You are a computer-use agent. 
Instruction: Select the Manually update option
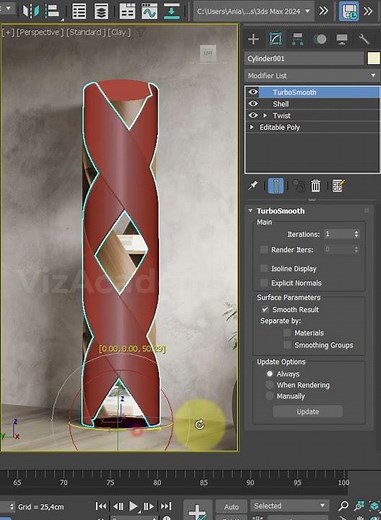tap(270, 396)
